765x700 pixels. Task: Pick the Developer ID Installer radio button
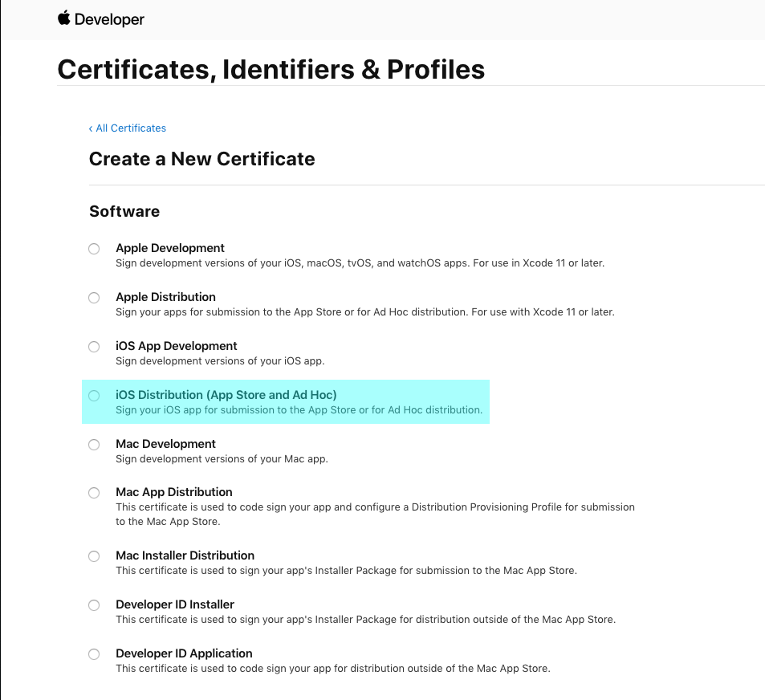point(94,605)
